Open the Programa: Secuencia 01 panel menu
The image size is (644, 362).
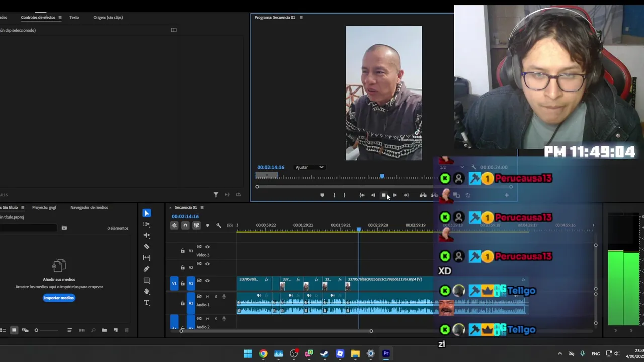(301, 18)
